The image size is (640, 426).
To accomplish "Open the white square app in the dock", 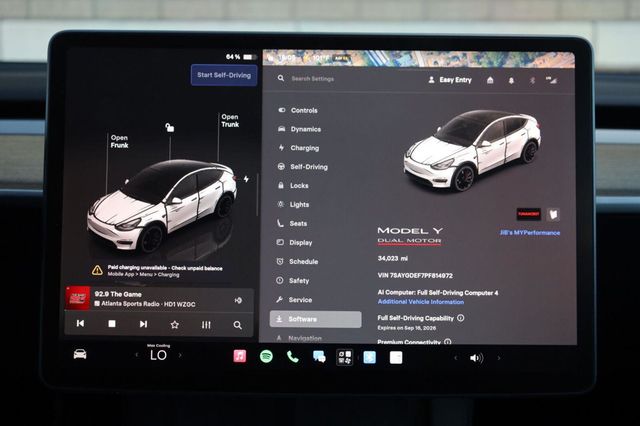I will pyautogui.click(x=396, y=358).
